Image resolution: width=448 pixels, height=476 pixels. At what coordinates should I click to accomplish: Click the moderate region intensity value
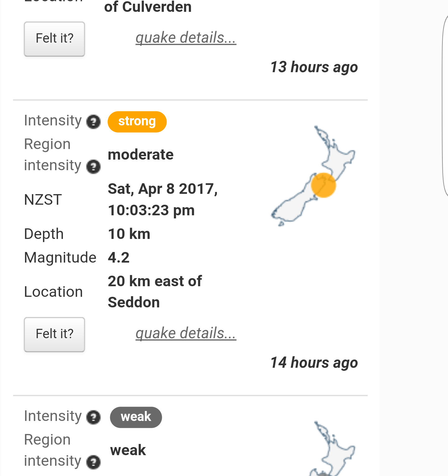pyautogui.click(x=141, y=155)
